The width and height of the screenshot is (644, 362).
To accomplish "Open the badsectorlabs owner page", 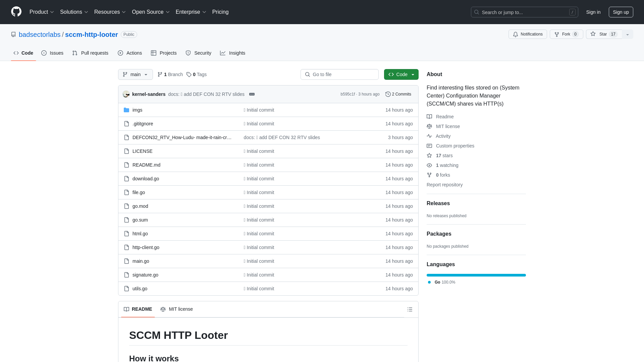I will [x=40, y=35].
